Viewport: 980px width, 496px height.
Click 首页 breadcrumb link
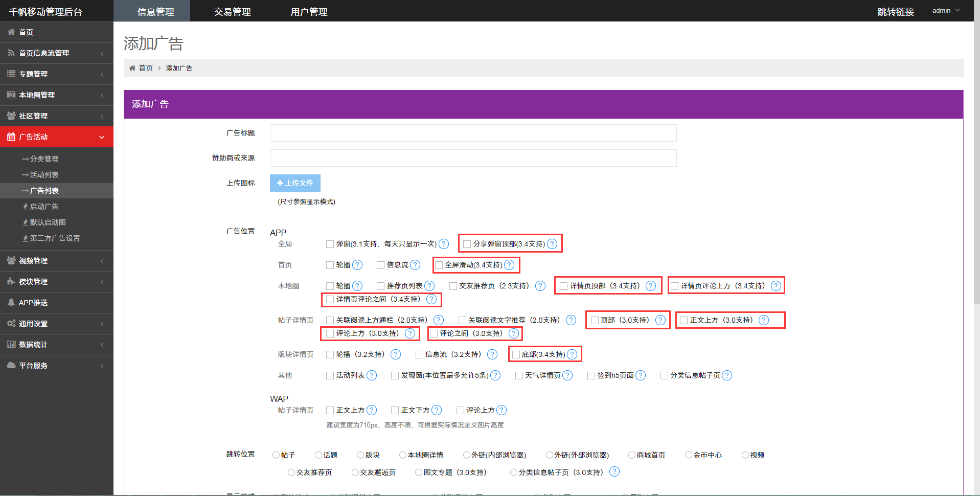[146, 68]
